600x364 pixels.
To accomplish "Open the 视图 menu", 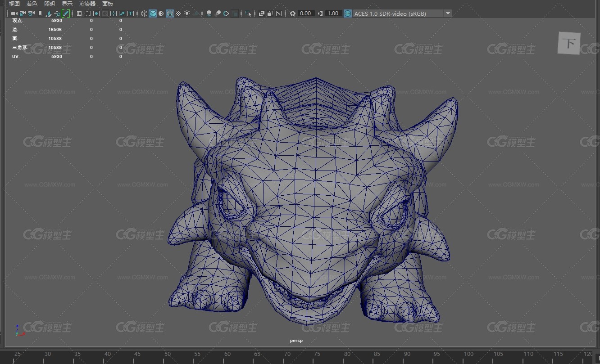I will pos(14,4).
